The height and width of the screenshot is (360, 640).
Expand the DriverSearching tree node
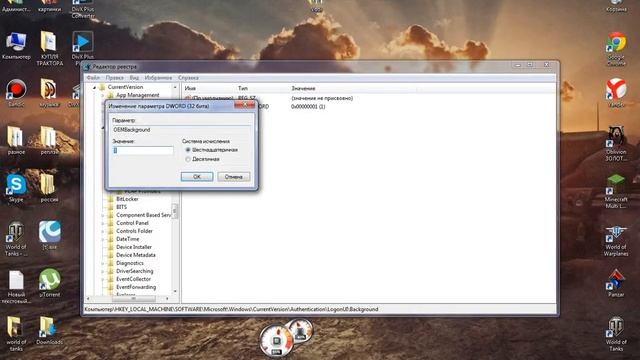(x=102, y=271)
